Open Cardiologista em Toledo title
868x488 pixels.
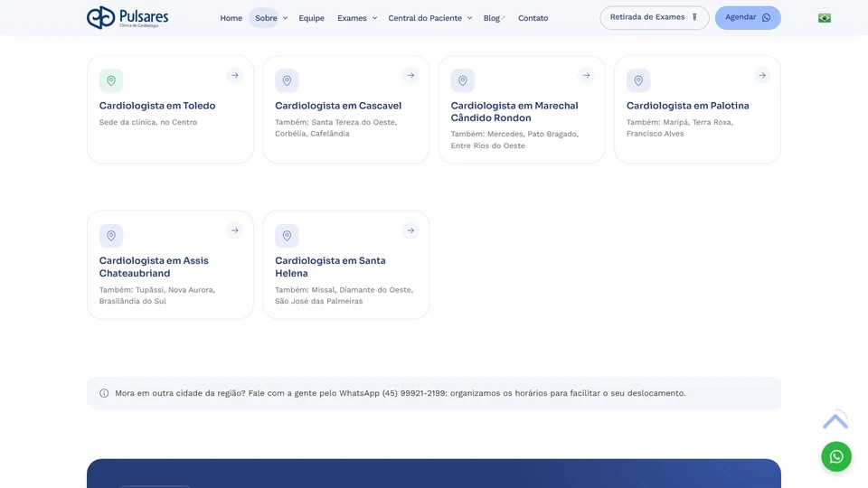[157, 106]
